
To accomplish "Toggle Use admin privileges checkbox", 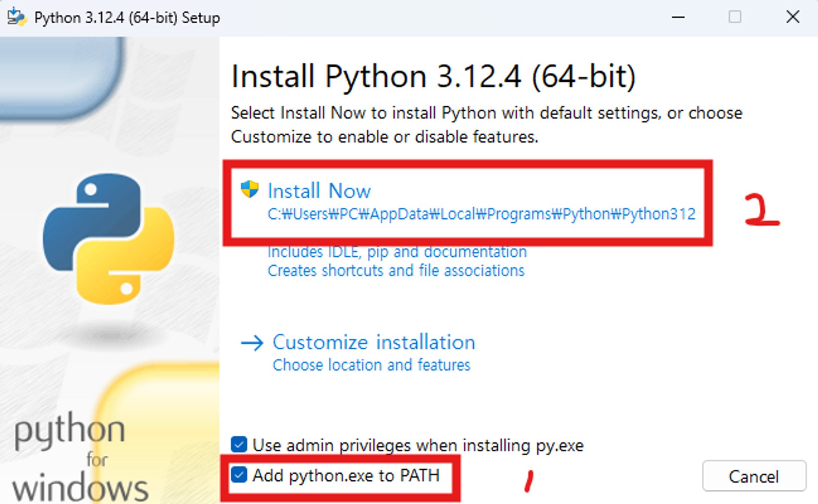I will [x=239, y=445].
